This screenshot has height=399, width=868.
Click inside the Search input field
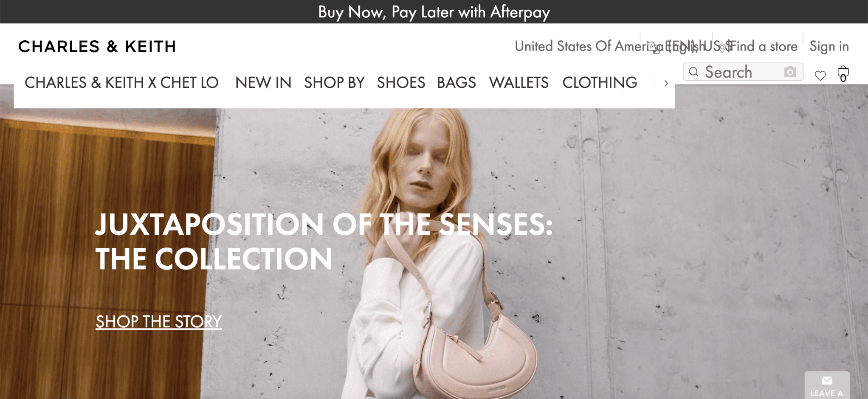pos(743,72)
